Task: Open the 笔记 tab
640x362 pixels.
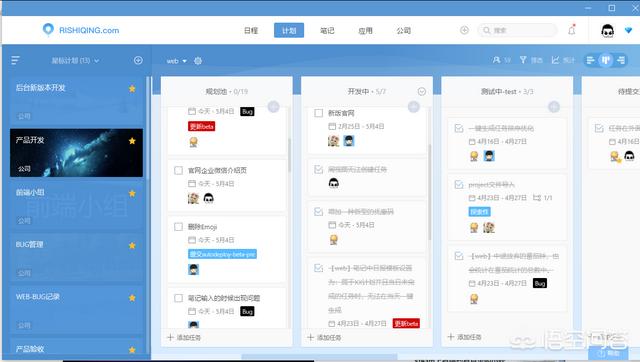Action: tap(327, 31)
